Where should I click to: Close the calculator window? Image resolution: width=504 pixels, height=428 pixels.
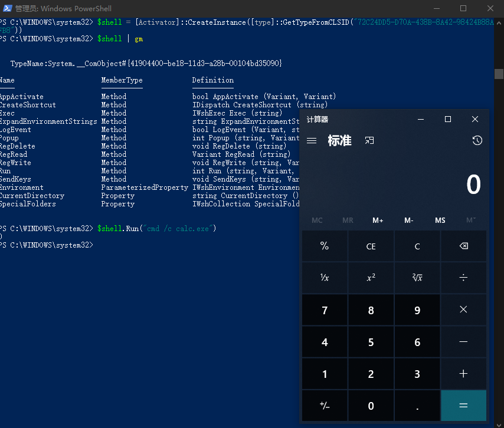tap(474, 120)
